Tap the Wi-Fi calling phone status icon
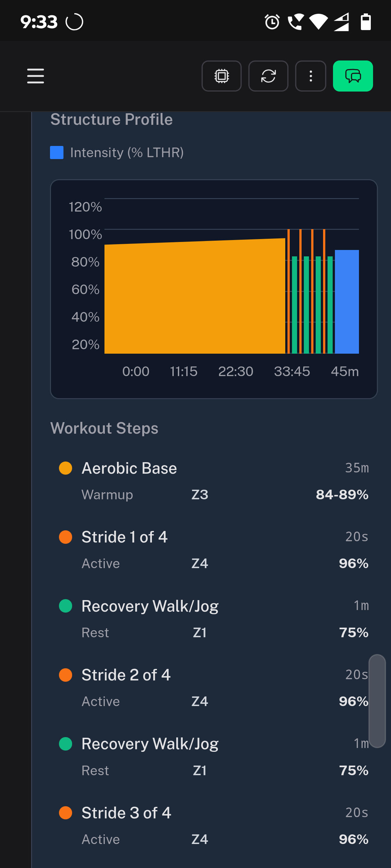This screenshot has width=391, height=868. pyautogui.click(x=295, y=22)
